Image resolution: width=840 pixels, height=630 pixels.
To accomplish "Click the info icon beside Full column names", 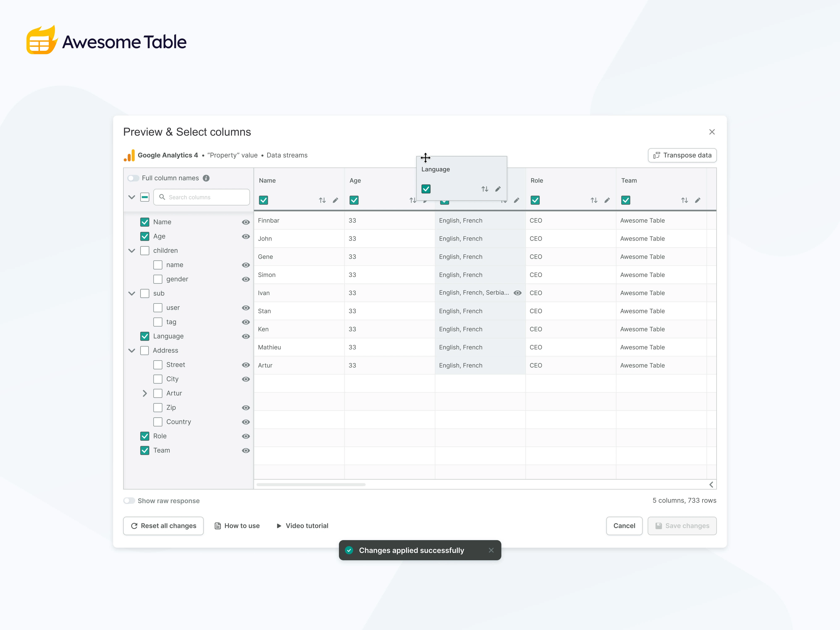I will click(206, 178).
